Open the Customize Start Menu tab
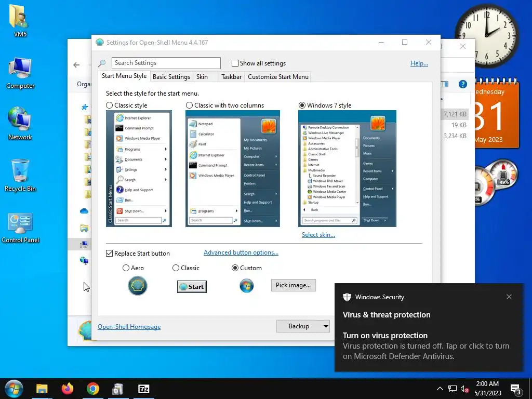This screenshot has height=399, width=532. (278, 77)
